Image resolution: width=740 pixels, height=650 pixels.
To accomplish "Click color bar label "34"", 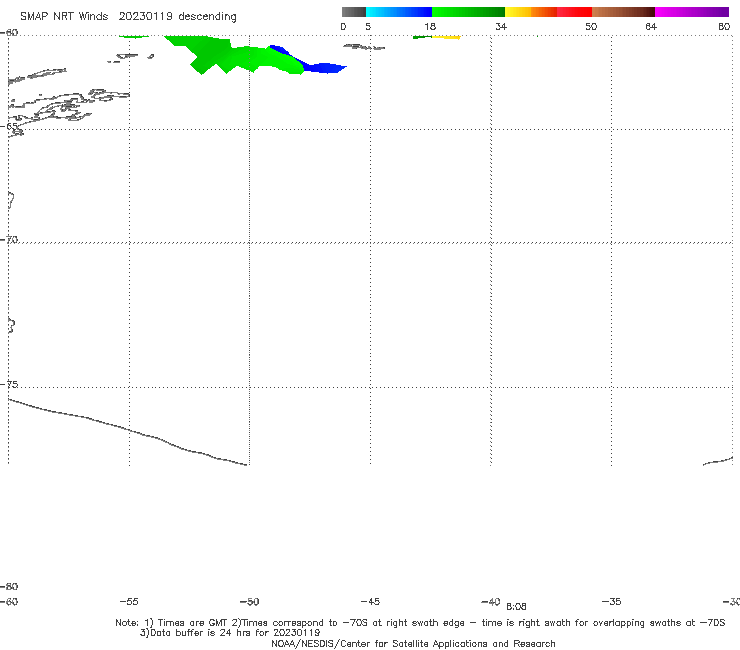I will coord(501,26).
